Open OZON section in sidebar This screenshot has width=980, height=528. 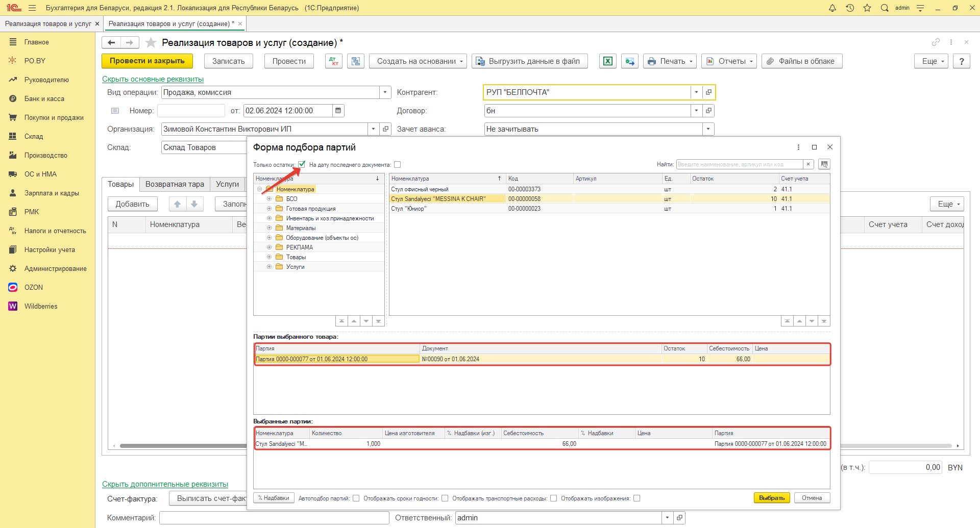tap(34, 288)
